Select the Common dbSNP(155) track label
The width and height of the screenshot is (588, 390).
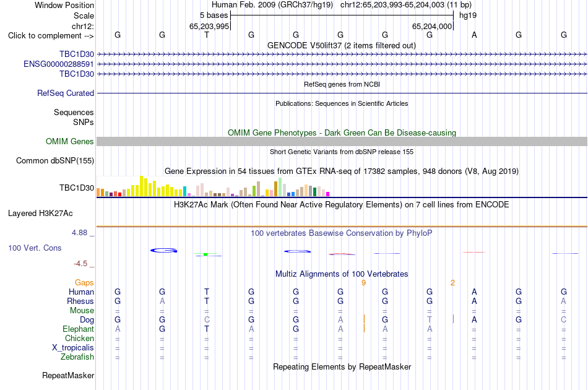point(55,160)
